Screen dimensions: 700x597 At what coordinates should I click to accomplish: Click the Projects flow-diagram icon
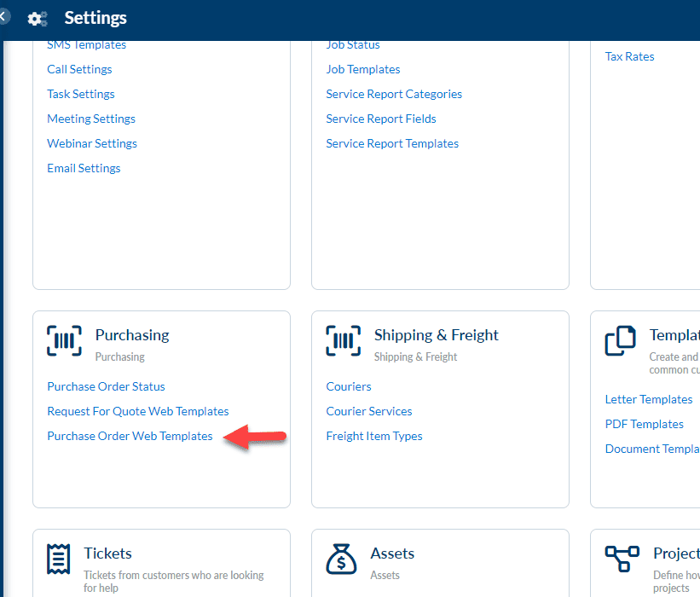coord(622,559)
